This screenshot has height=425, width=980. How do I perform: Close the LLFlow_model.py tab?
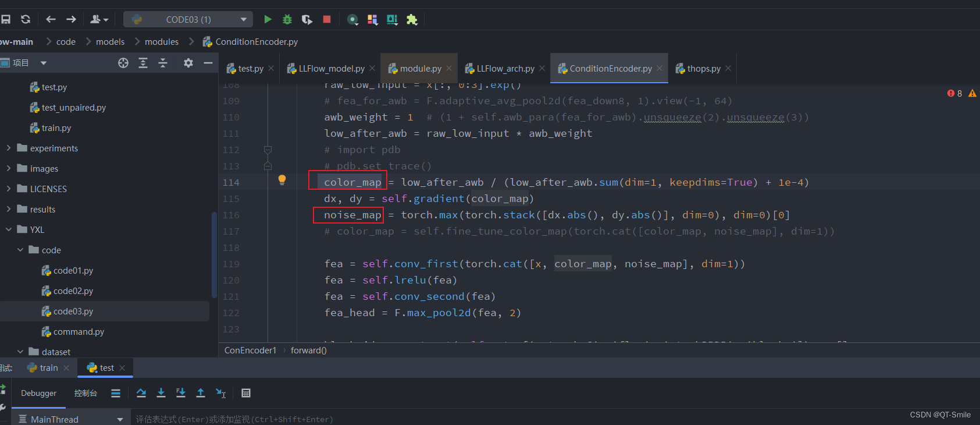pyautogui.click(x=372, y=69)
